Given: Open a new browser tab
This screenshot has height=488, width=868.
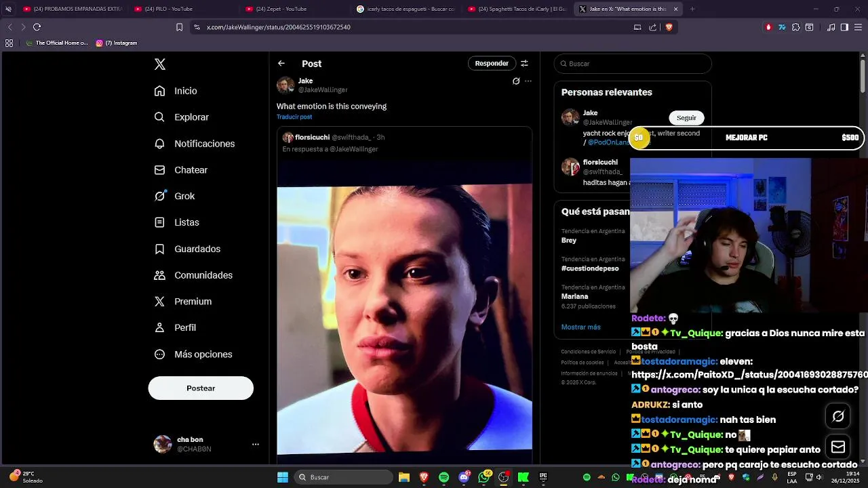Looking at the screenshot, I should point(692,9).
